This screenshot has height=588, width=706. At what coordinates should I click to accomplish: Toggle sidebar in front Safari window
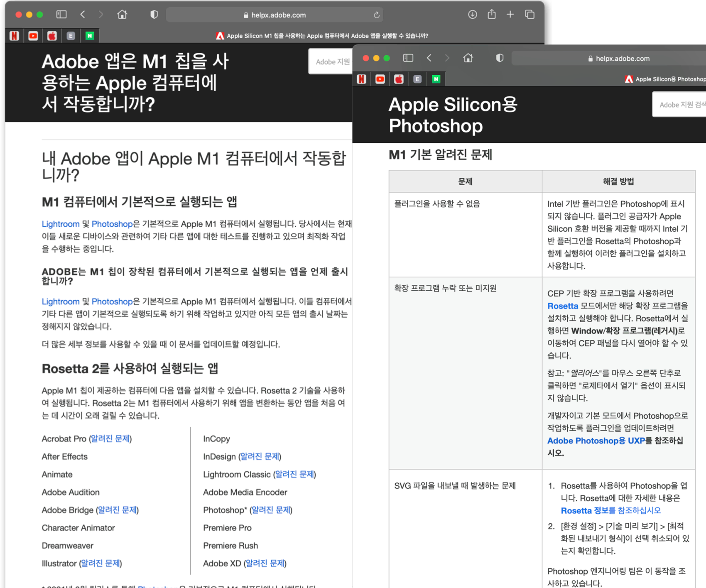click(x=408, y=58)
